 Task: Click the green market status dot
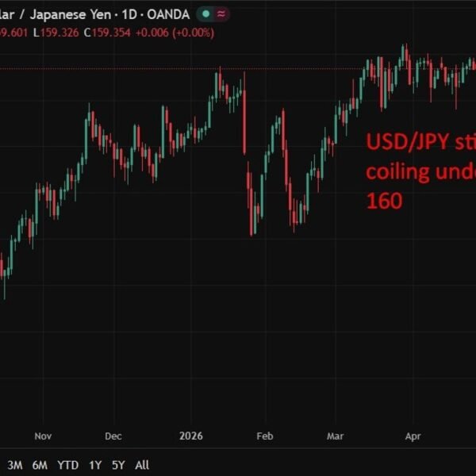(x=205, y=14)
